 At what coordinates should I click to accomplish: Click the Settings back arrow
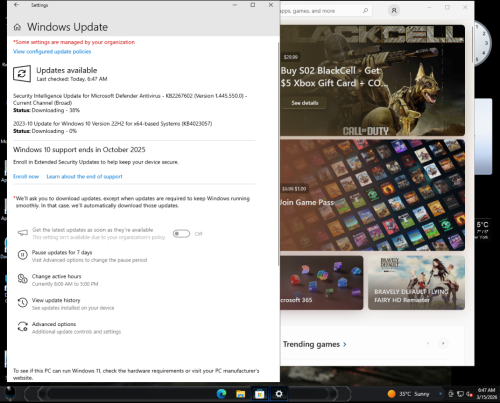point(16,5)
